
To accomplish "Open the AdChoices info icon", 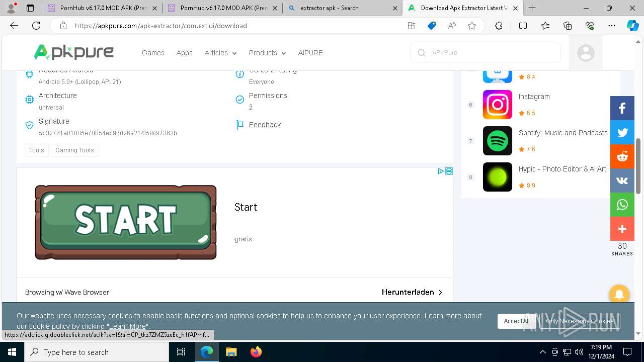I will (x=441, y=171).
